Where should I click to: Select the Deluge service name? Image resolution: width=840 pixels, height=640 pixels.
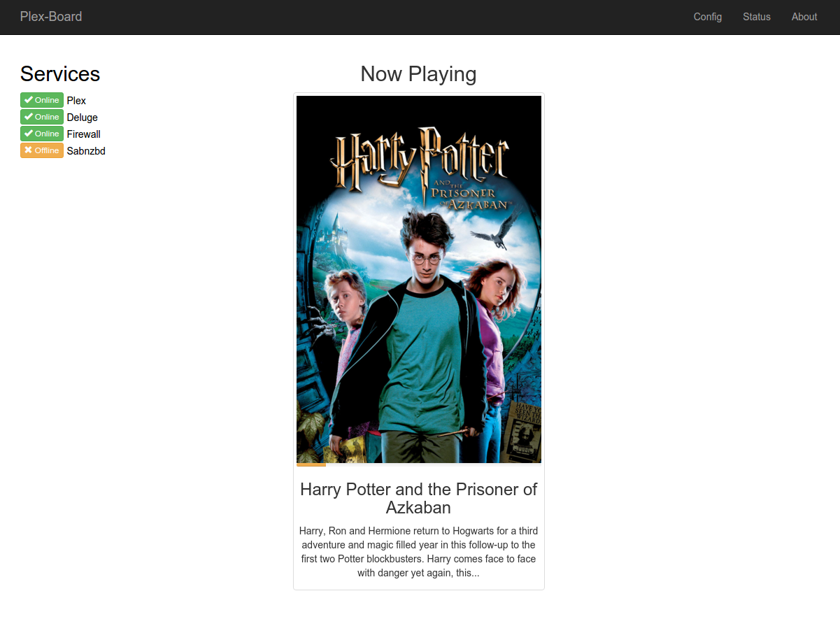83,118
